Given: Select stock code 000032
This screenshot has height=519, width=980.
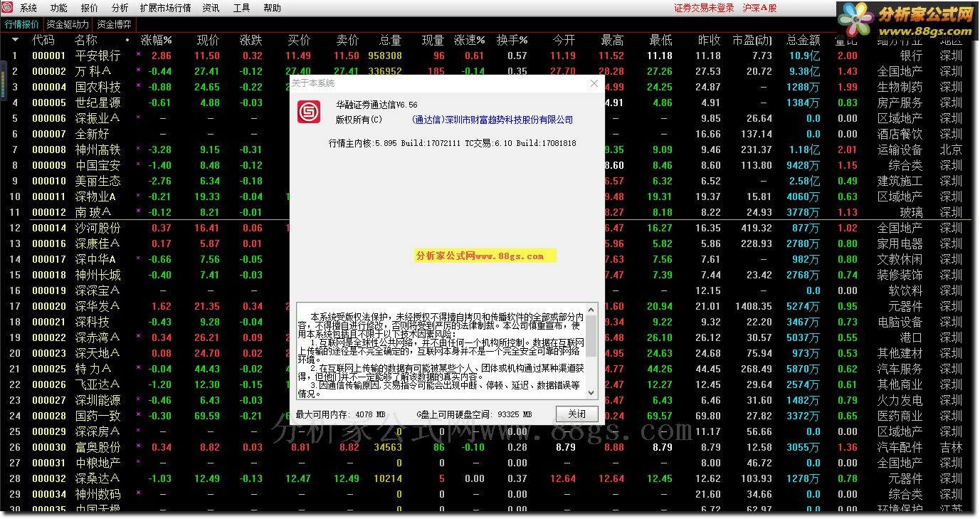Looking at the screenshot, I should (49, 478).
